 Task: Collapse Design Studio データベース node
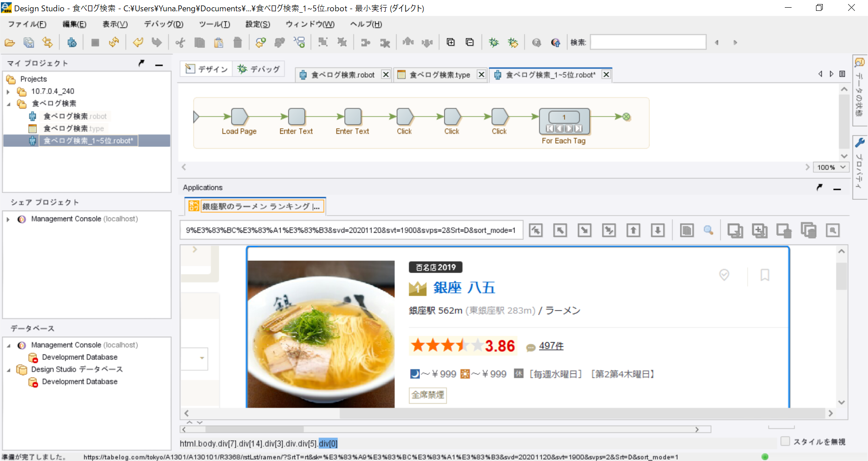8,370
